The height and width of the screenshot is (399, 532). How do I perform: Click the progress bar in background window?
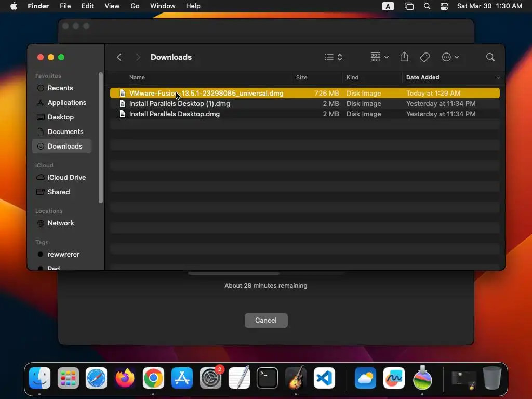click(x=266, y=273)
